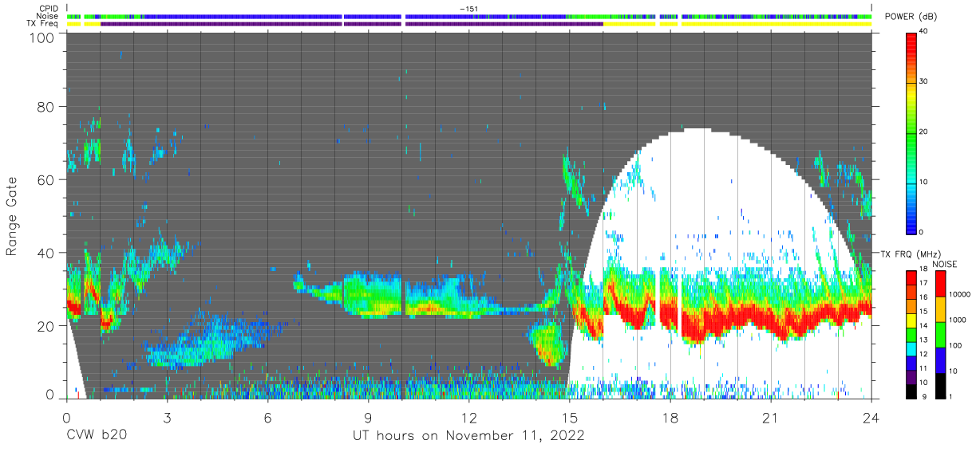Click the 100 value on NOISE legend
980x452 pixels.
[x=957, y=346]
